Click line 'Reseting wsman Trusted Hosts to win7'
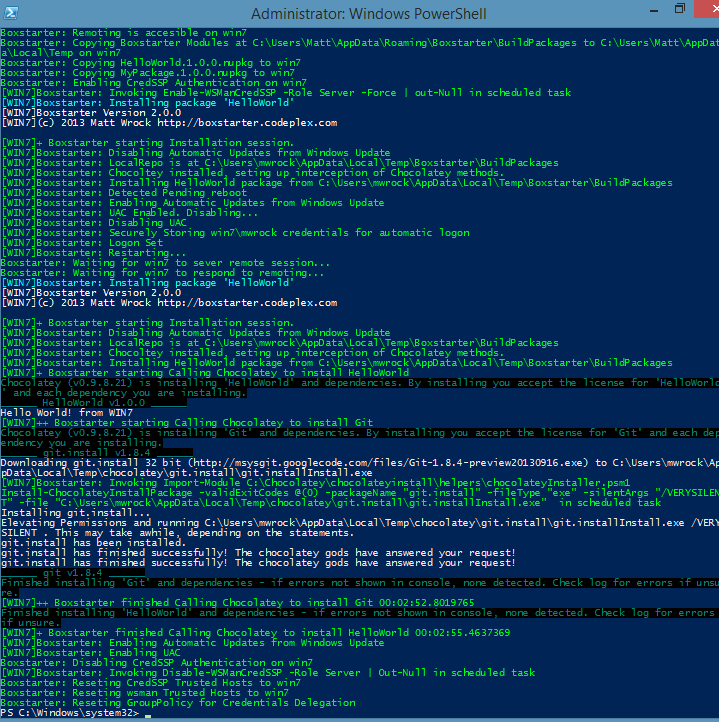 tap(145, 693)
